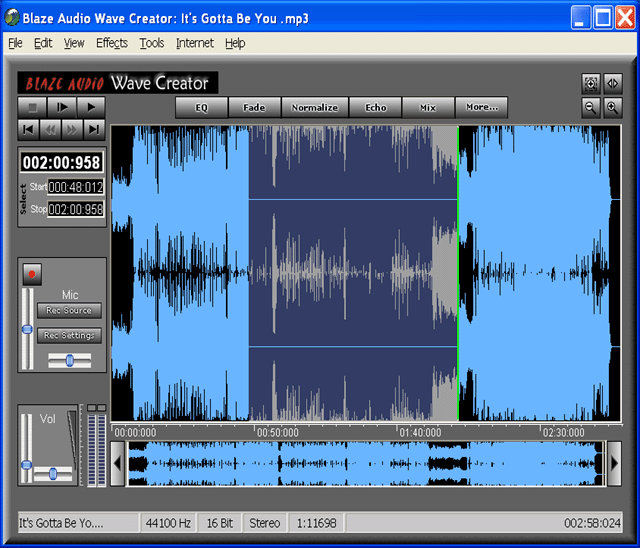Jump to the start of the track

point(29,130)
